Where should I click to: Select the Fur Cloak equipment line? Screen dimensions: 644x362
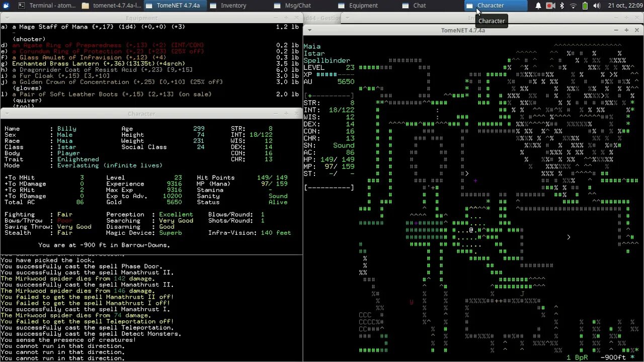pyautogui.click(x=151, y=76)
